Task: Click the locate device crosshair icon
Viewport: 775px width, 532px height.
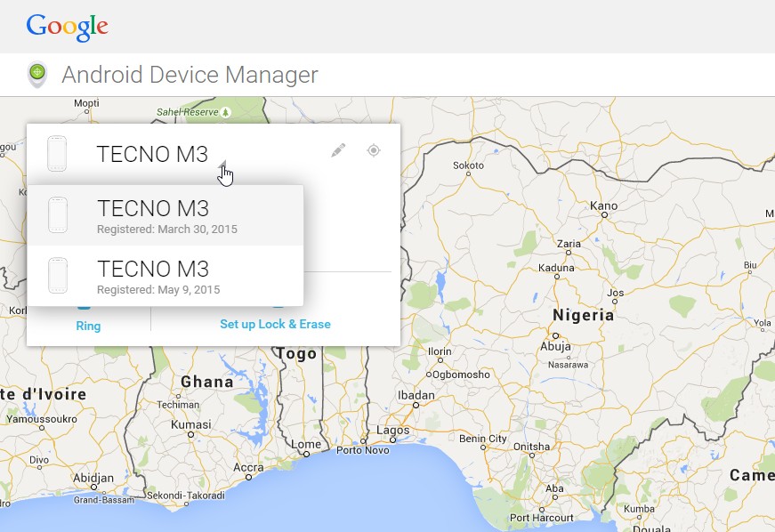Action: pyautogui.click(x=374, y=149)
